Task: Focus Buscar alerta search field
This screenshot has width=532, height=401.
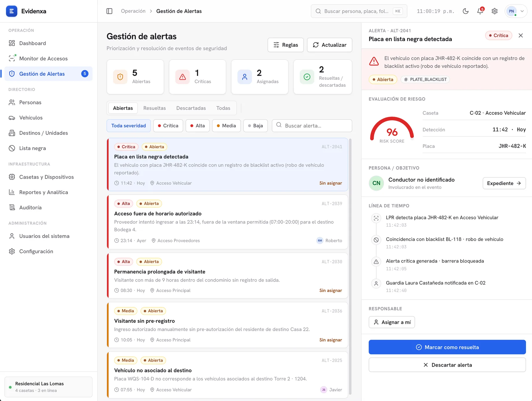Action: click(x=312, y=126)
